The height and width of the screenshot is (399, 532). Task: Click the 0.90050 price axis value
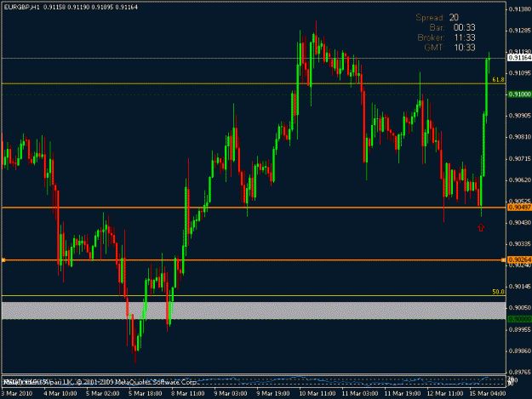[520, 308]
